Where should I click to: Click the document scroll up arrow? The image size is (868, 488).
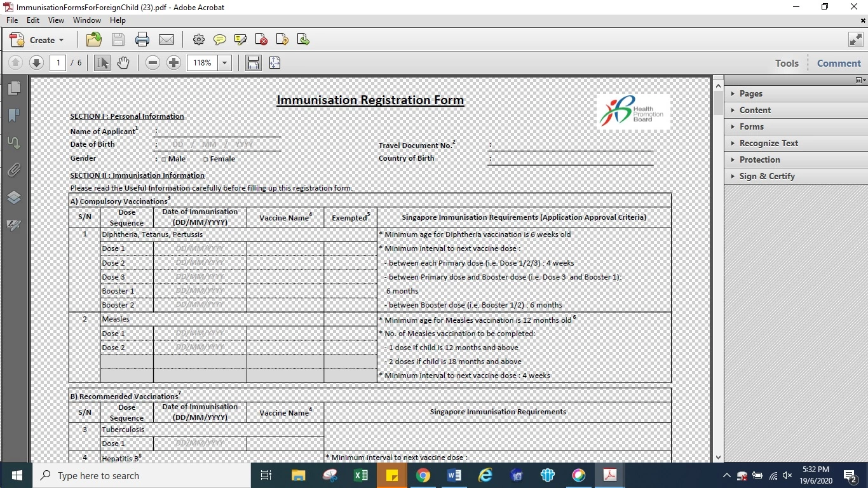tap(718, 85)
